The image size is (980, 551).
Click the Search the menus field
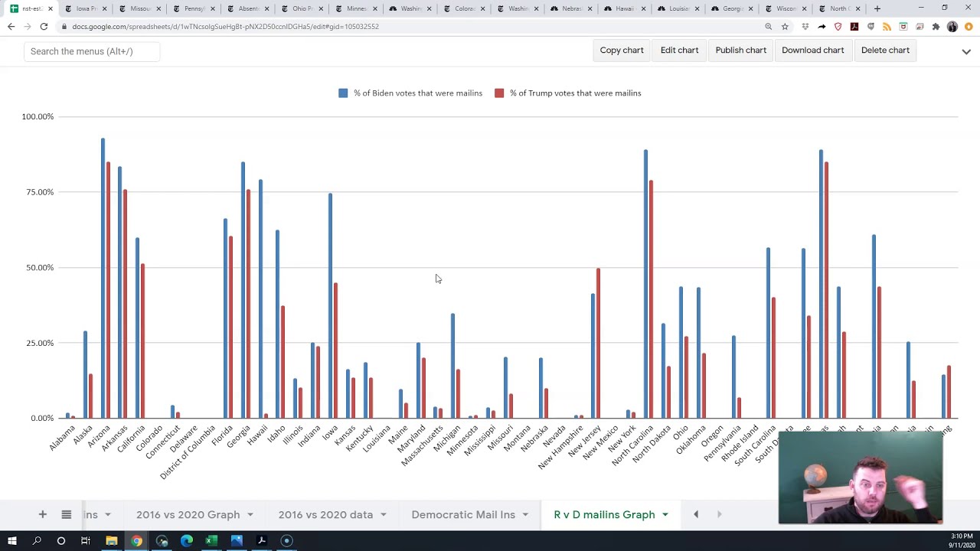click(x=92, y=51)
